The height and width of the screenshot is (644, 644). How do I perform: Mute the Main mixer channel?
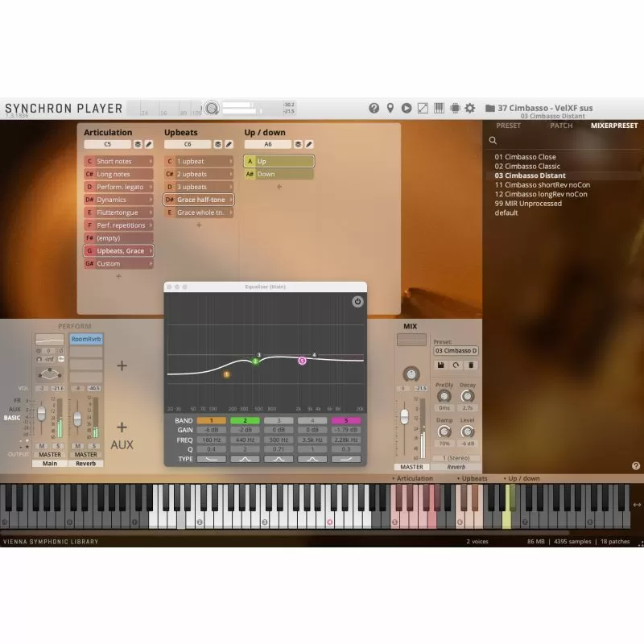pyautogui.click(x=42, y=445)
